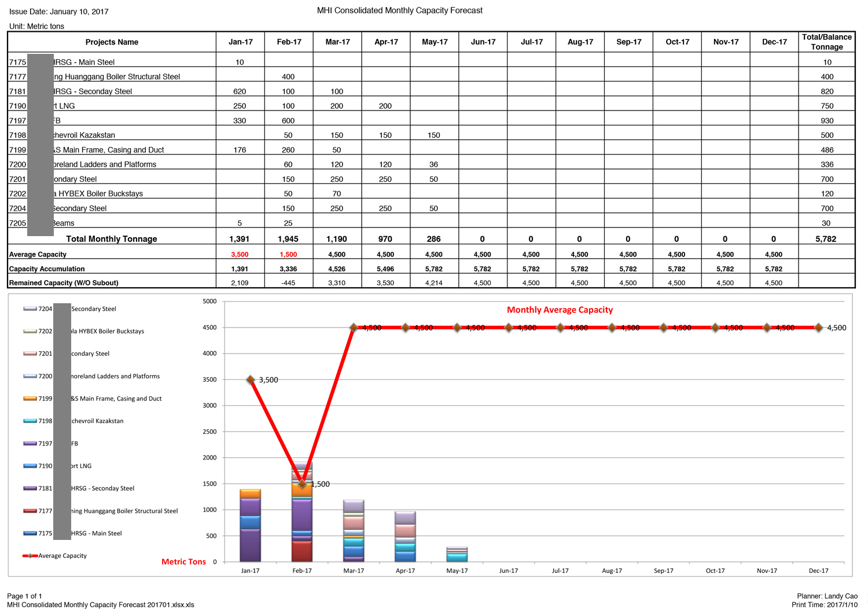Screen dimensions: 868x614
Task: Click the Mar-17 stacked bar
Action: 354,531
